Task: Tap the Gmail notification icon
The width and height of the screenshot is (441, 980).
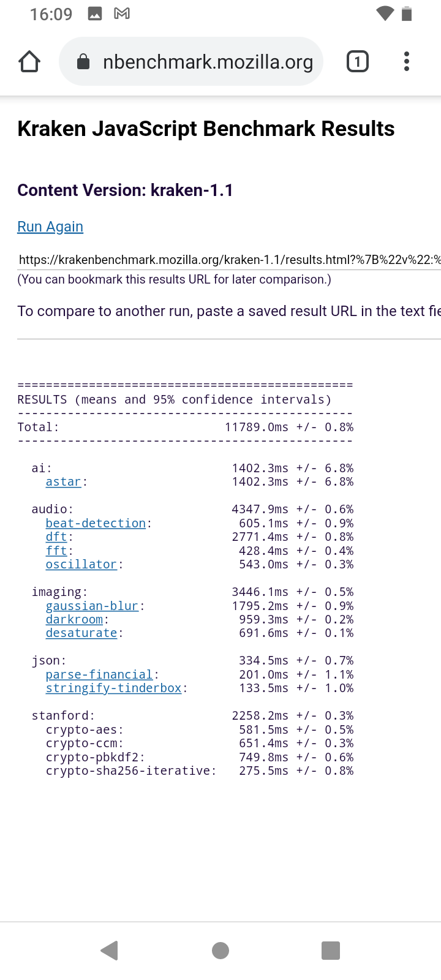Action: pos(122,13)
